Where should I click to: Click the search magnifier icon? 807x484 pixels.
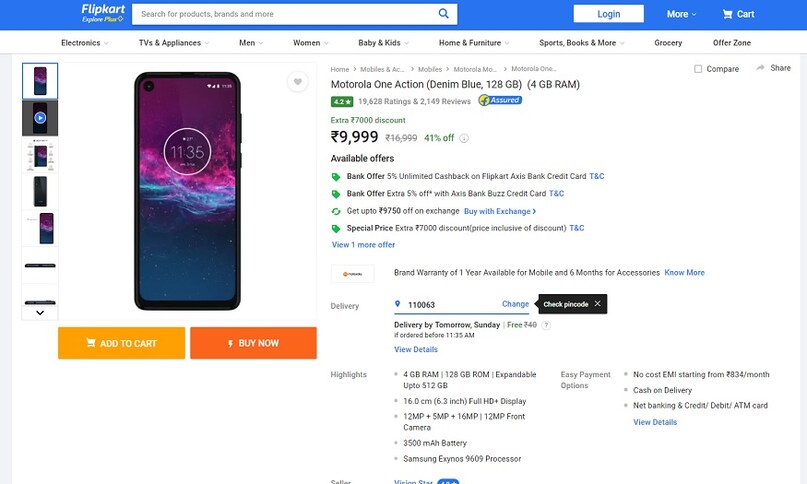[x=444, y=14]
